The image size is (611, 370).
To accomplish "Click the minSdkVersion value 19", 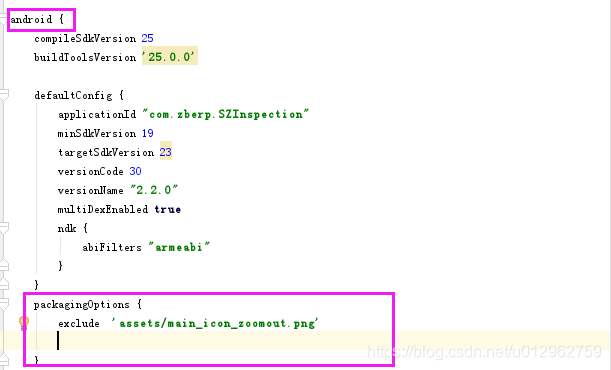I will 147,133.
